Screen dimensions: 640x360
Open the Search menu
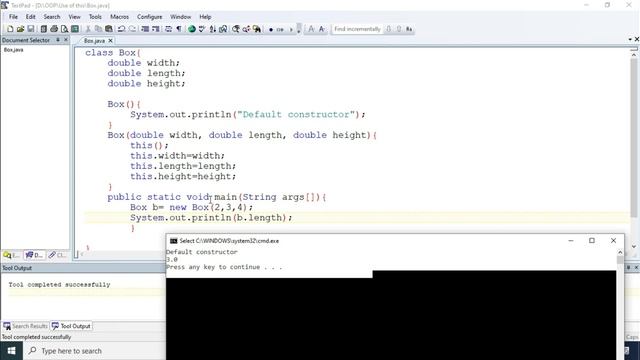tap(52, 17)
